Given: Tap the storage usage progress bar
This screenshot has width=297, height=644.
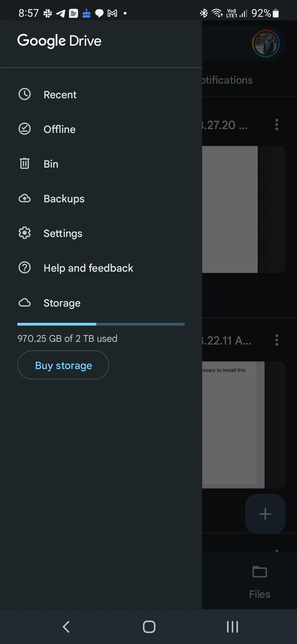Looking at the screenshot, I should pos(101,324).
